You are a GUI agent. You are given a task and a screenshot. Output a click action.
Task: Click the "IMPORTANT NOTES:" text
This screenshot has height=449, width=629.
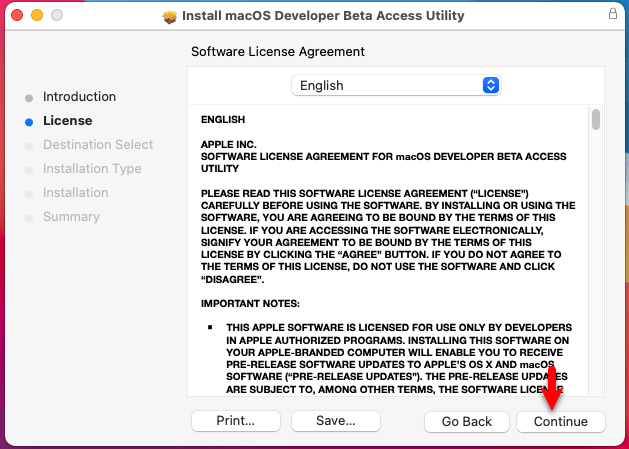(250, 303)
